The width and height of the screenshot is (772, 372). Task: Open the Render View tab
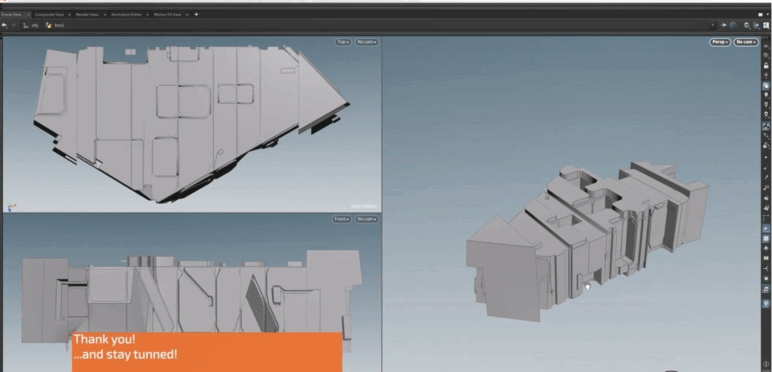[87, 14]
